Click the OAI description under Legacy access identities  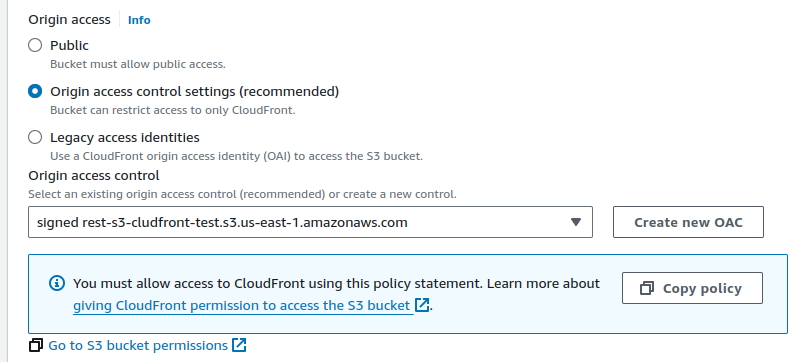click(x=237, y=156)
